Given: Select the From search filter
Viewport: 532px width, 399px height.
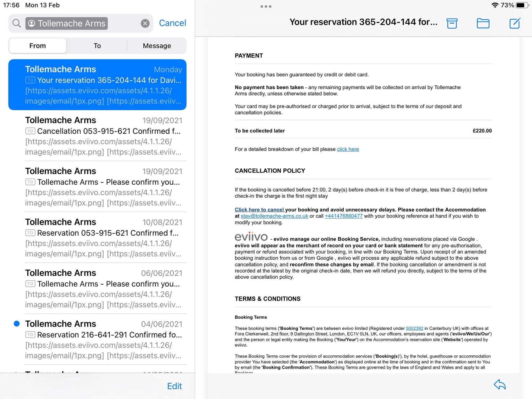Looking at the screenshot, I should coord(38,46).
